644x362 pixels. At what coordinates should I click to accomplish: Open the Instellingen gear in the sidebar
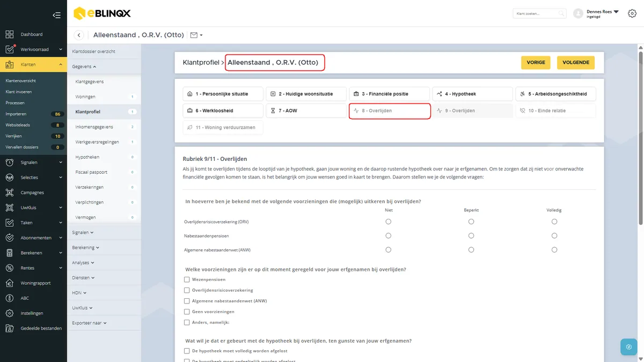10,313
